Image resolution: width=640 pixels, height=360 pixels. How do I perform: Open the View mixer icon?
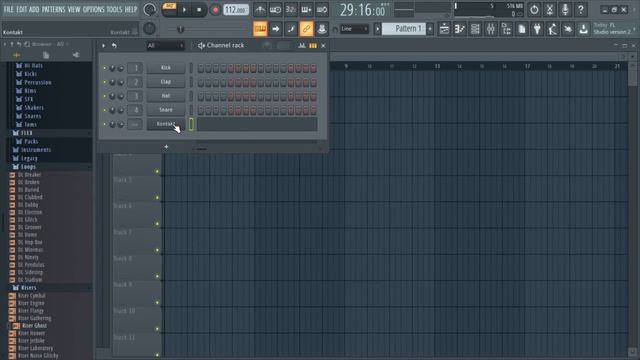(491, 29)
